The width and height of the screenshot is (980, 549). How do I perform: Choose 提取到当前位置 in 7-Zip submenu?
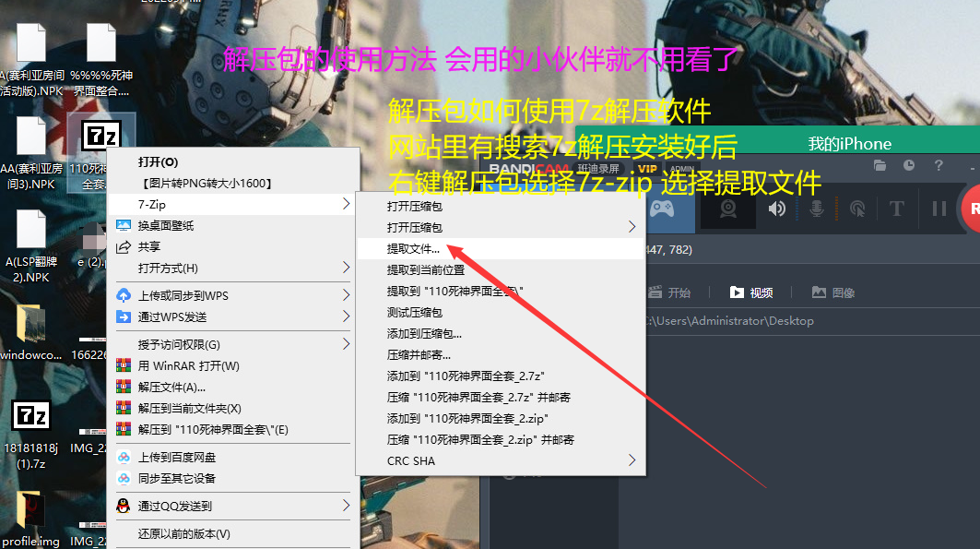click(501, 270)
